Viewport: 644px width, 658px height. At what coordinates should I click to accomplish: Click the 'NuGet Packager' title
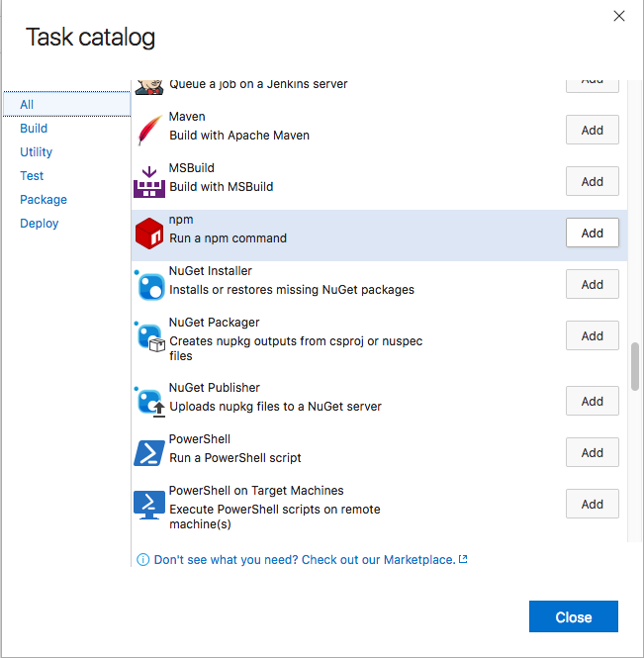pos(215,323)
